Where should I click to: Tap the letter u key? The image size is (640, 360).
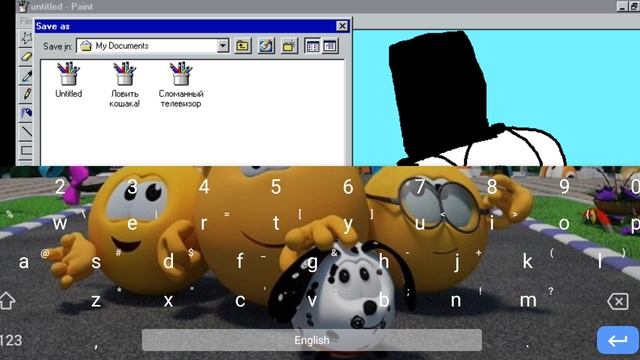[x=420, y=224]
